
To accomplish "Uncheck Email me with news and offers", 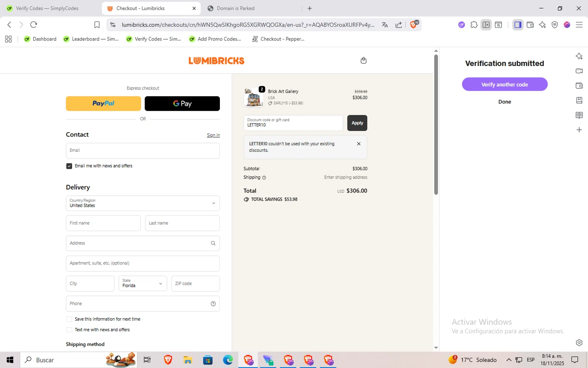I will (69, 166).
